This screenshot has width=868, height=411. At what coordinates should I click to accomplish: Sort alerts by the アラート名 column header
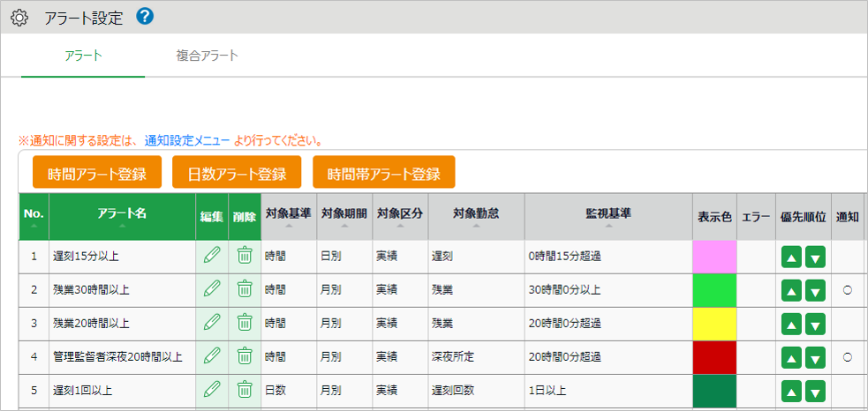[122, 216]
